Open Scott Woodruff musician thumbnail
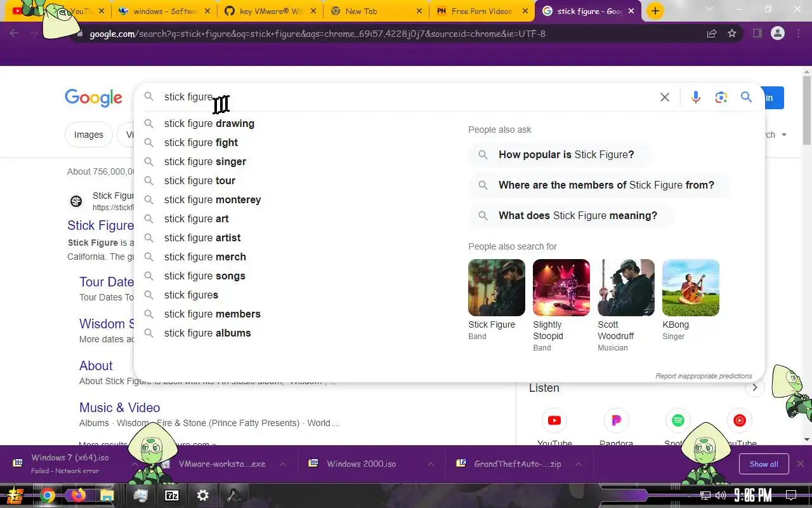812x508 pixels. click(626, 288)
